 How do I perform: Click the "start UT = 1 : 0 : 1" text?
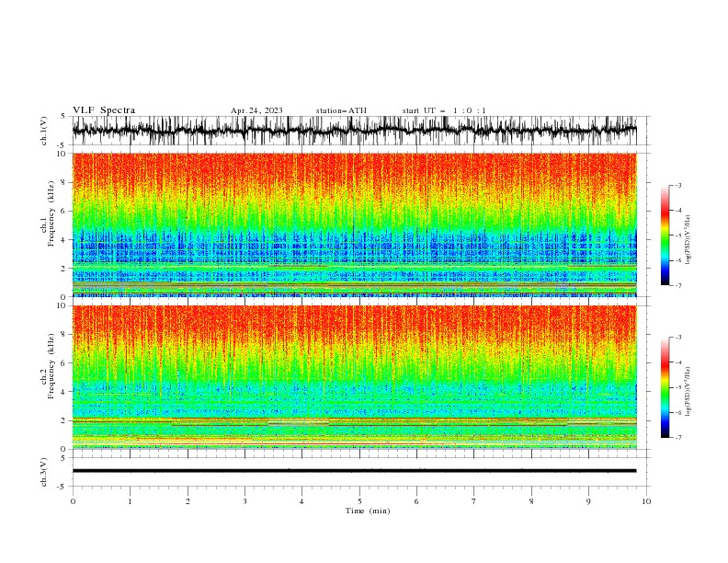[444, 110]
